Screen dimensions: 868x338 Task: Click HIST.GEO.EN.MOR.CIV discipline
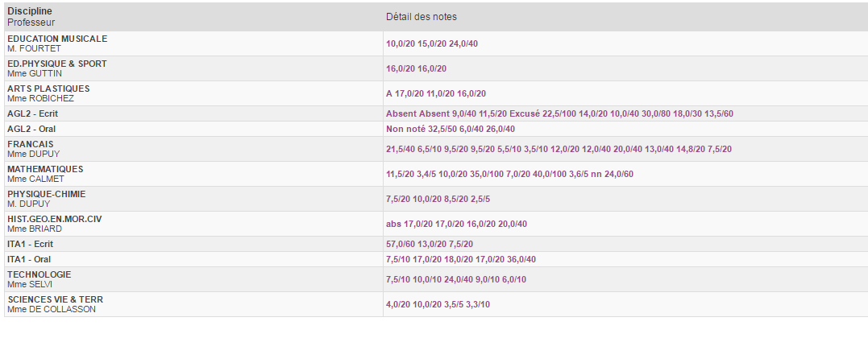pos(55,219)
